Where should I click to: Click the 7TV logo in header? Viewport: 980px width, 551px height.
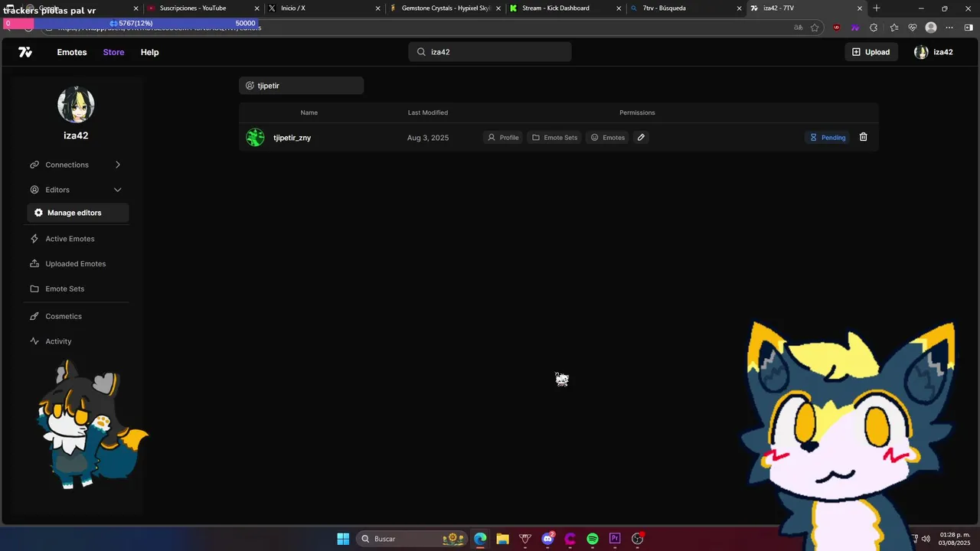click(x=25, y=52)
